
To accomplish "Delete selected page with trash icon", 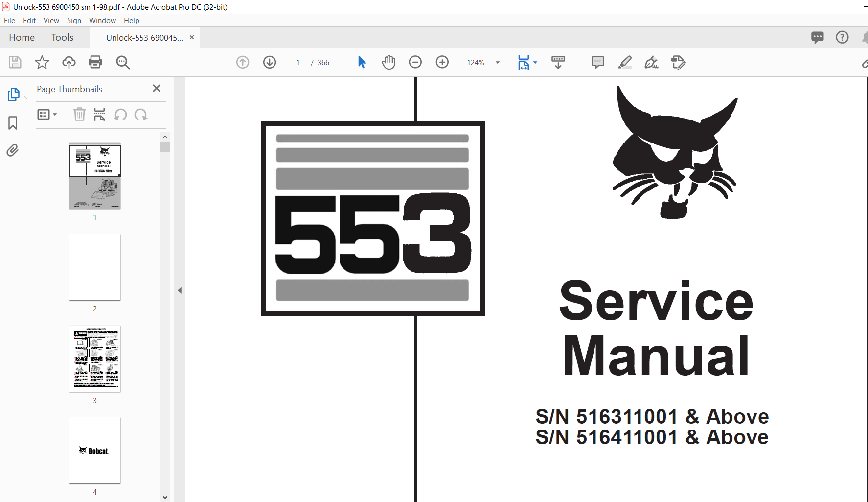I will (79, 114).
